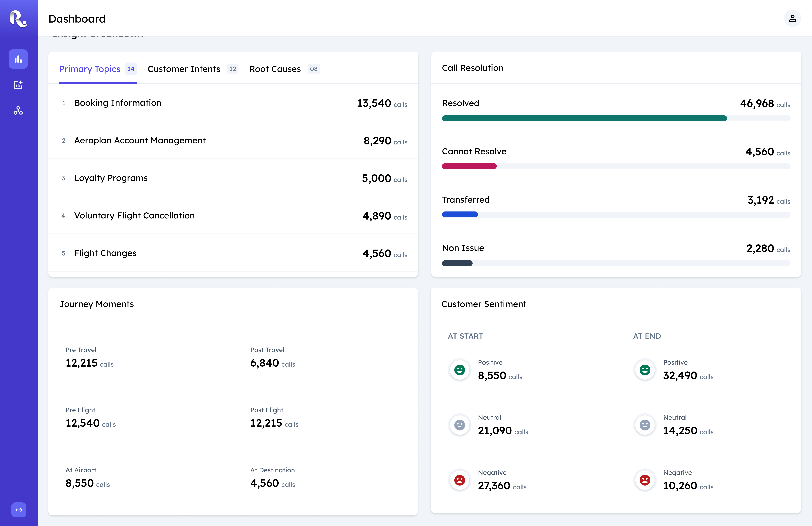The height and width of the screenshot is (526, 812).
Task: Toggle sidebar with the expand arrows button
Action: (x=19, y=510)
